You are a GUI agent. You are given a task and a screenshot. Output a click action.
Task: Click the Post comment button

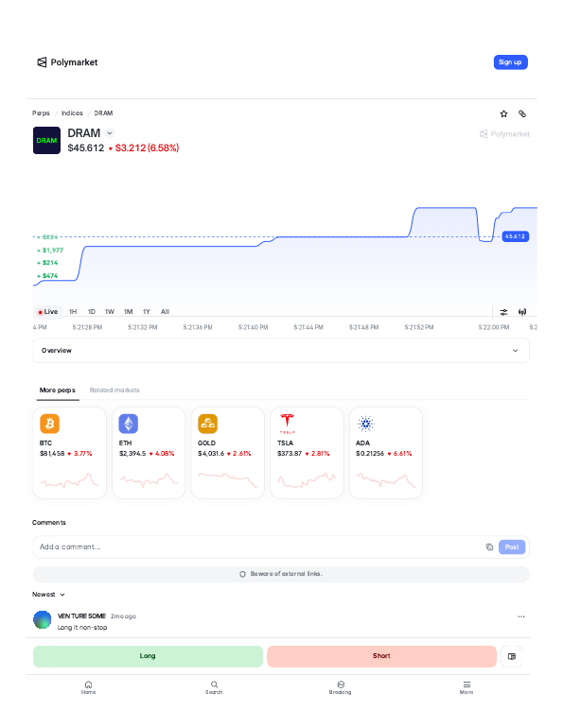(512, 546)
